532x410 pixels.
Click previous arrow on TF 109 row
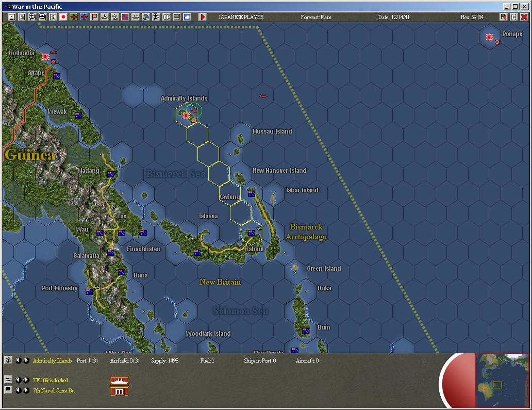(18, 380)
